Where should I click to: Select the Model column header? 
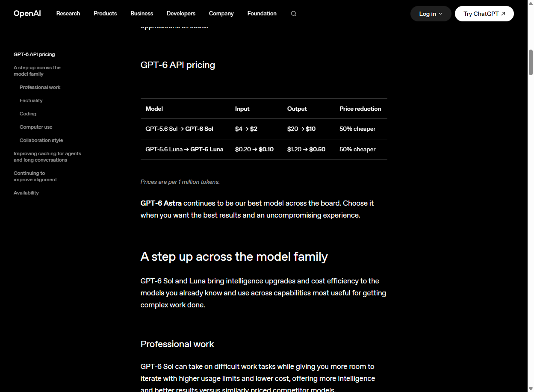tap(154, 109)
